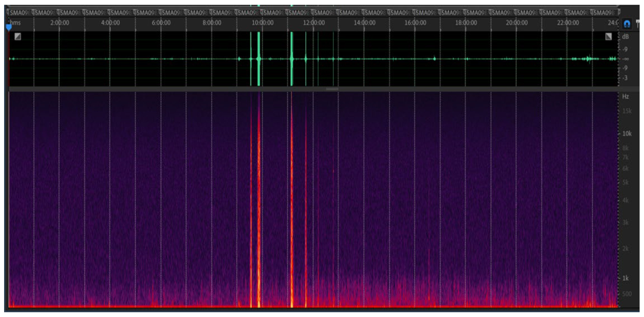Click the 16:00:00 label on the time ruler

[x=415, y=23]
